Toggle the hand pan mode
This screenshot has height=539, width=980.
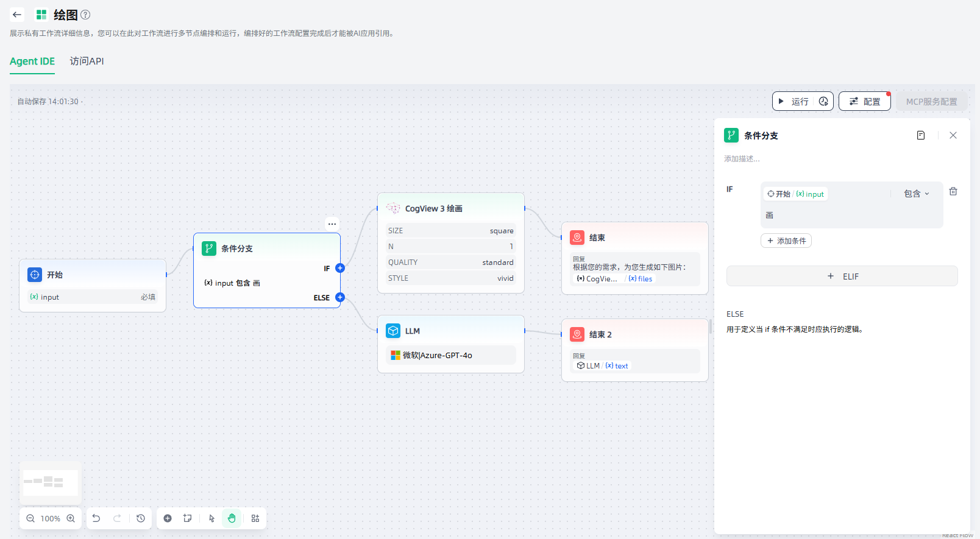[232, 518]
